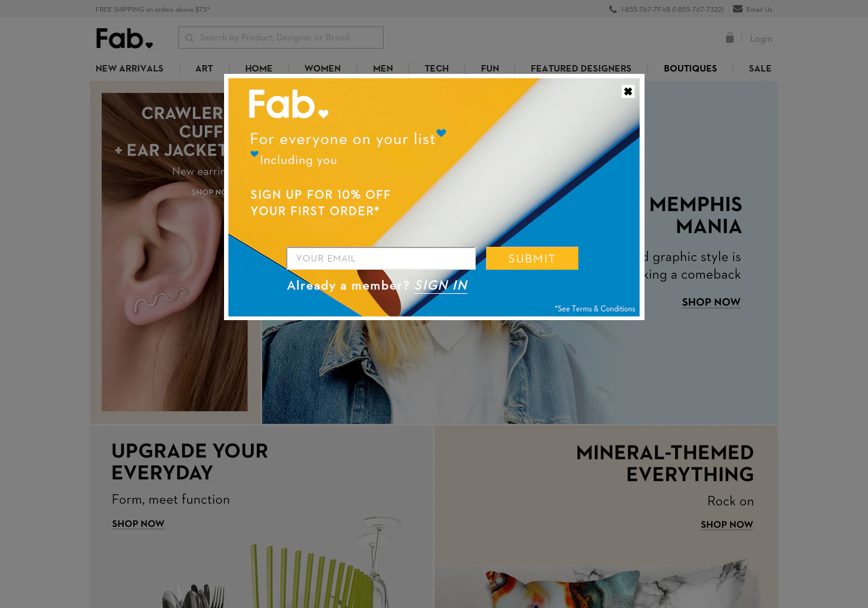Click the Fab logo inside popup
This screenshot has height=608, width=868.
coord(288,104)
